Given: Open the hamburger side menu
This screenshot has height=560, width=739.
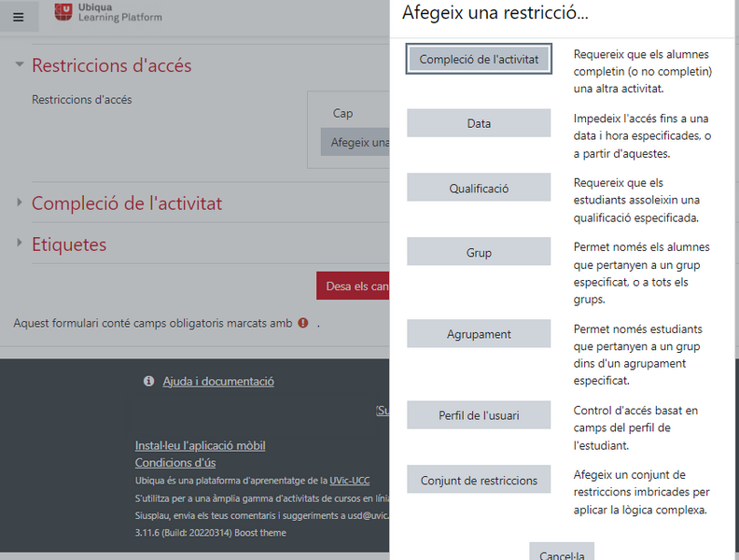Looking at the screenshot, I should [19, 18].
